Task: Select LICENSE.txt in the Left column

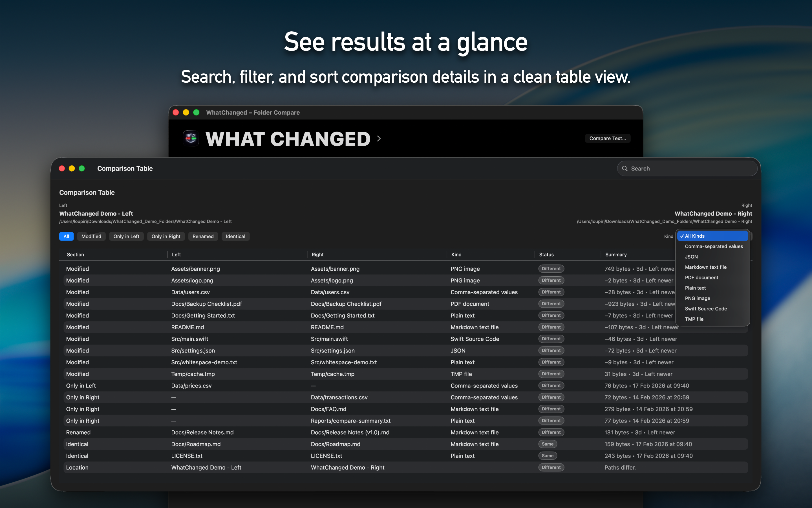Action: 187,456
